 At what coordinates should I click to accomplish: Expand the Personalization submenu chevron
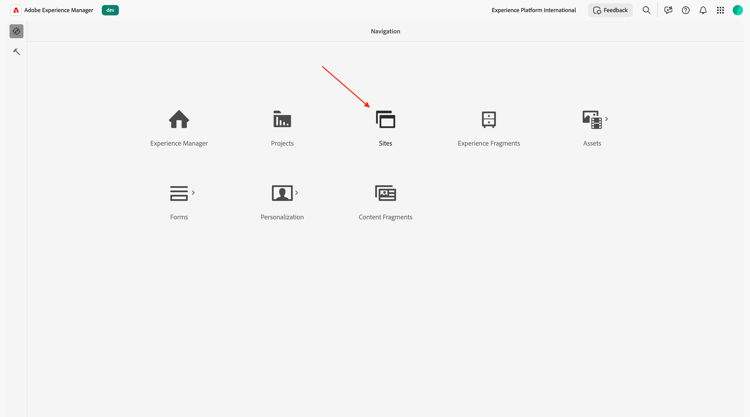297,192
